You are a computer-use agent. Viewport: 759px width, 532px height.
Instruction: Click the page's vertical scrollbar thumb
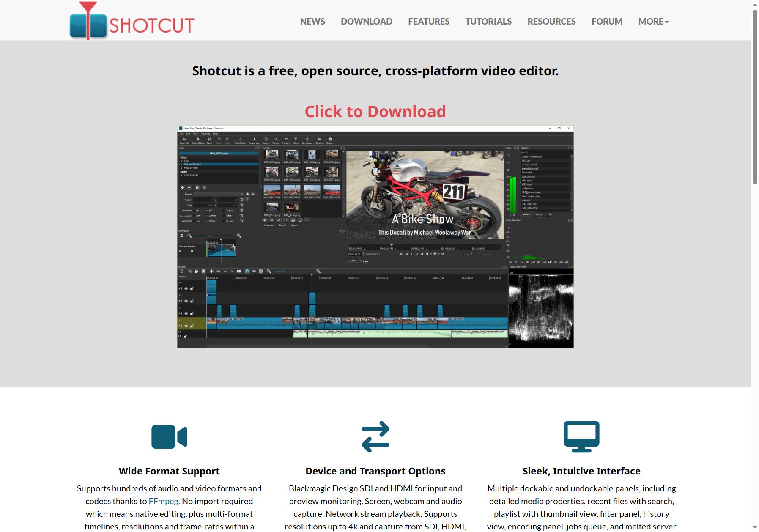(755, 96)
